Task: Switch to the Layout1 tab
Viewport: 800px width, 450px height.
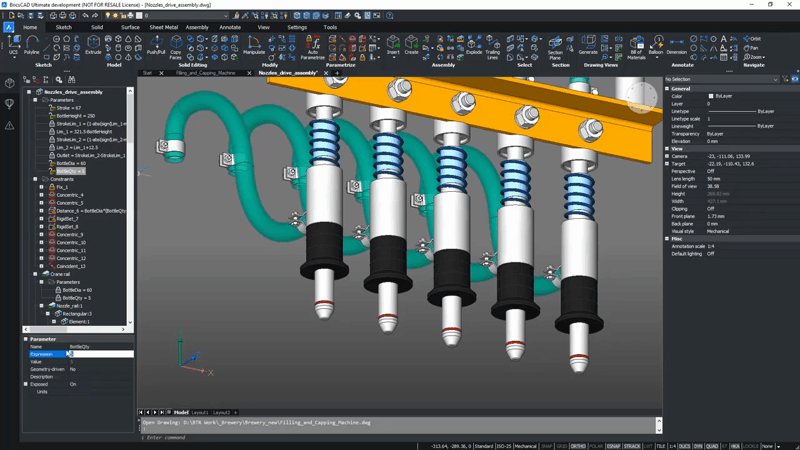Action: tap(199, 412)
